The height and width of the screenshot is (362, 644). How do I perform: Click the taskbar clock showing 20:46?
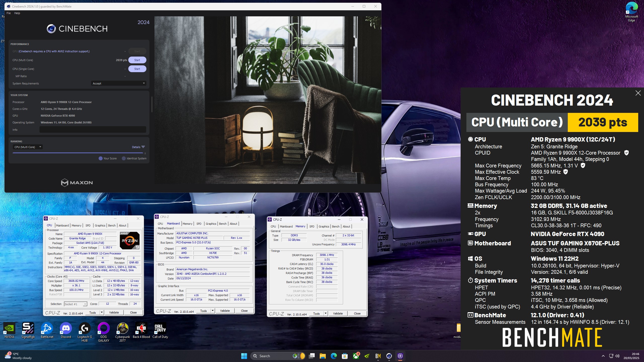[x=631, y=356]
